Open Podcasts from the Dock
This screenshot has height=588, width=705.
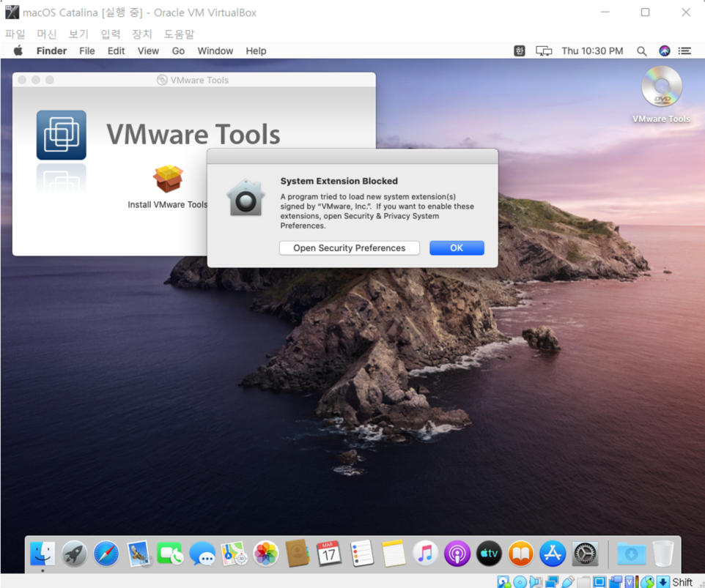[457, 554]
